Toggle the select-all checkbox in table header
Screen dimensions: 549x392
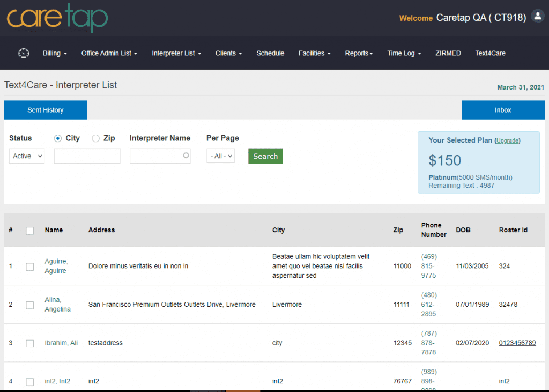pyautogui.click(x=30, y=231)
